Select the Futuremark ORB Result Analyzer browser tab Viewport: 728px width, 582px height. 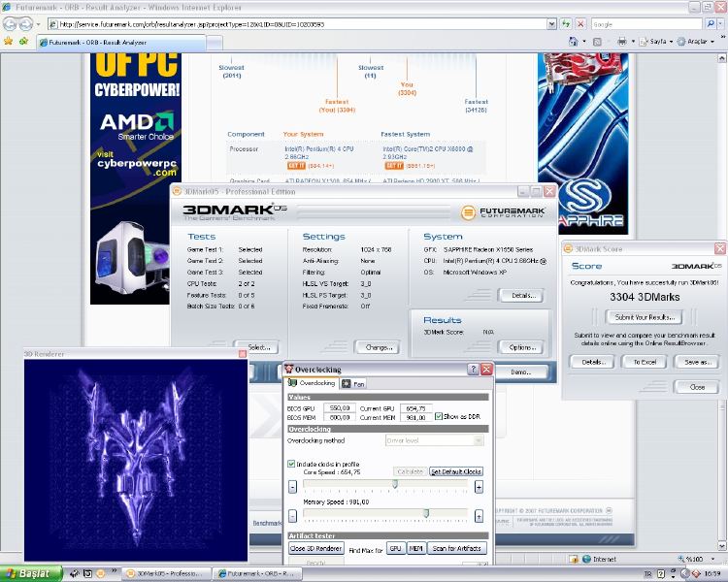120,43
